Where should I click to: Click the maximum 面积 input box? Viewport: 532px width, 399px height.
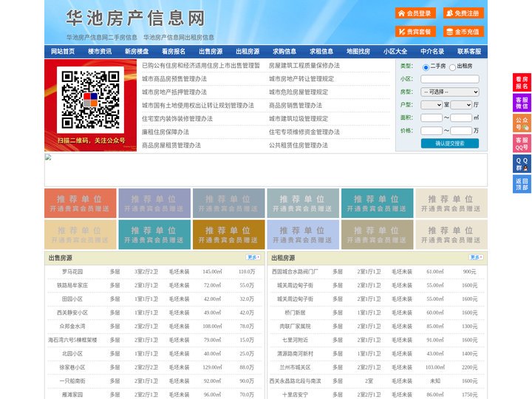[461, 117]
